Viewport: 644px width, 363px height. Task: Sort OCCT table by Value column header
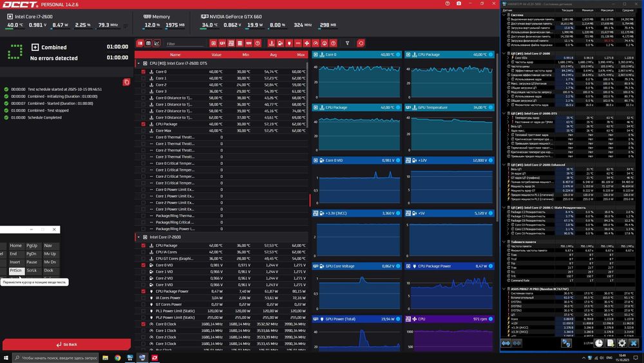click(216, 55)
